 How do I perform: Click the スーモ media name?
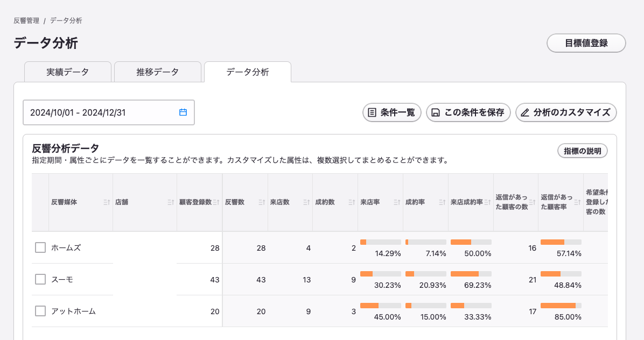[x=62, y=279]
